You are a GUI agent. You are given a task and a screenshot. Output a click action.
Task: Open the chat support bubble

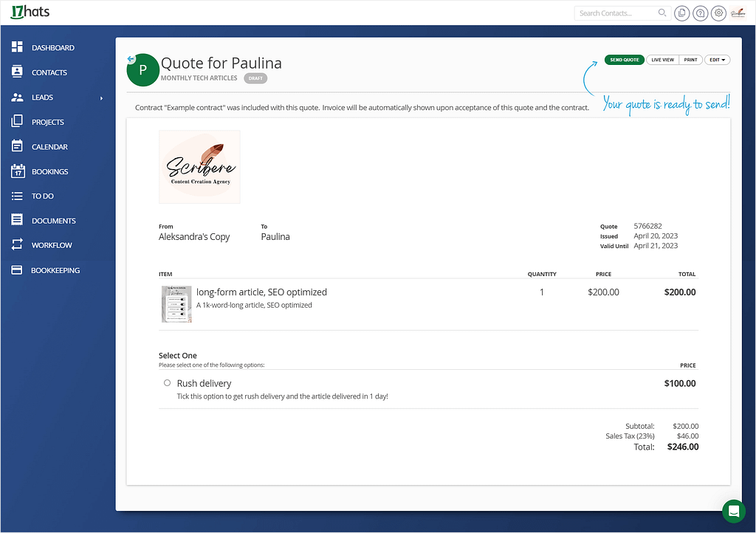coord(734,511)
